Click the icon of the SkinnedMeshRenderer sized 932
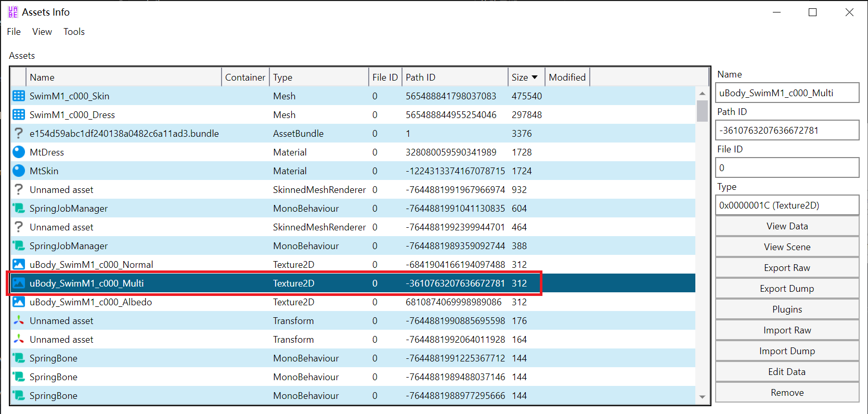The height and width of the screenshot is (414, 868). click(19, 189)
